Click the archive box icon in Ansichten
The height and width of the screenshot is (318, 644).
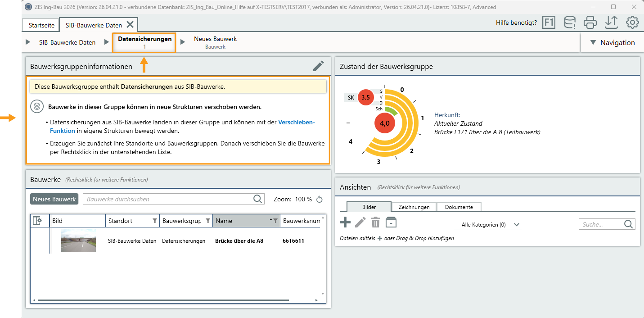click(391, 222)
